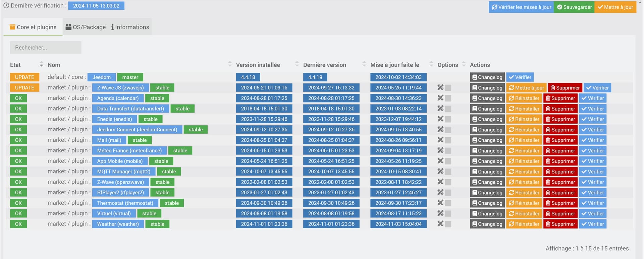Screen dimensions: 644x259
Task: Click the Virtuel (virtual) plugin name
Action: click(114, 213)
